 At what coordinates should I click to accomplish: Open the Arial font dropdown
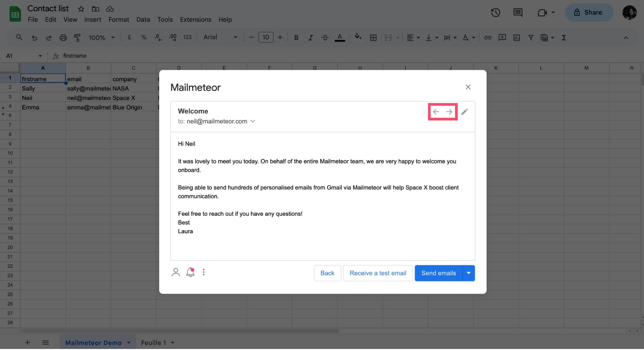click(x=220, y=37)
